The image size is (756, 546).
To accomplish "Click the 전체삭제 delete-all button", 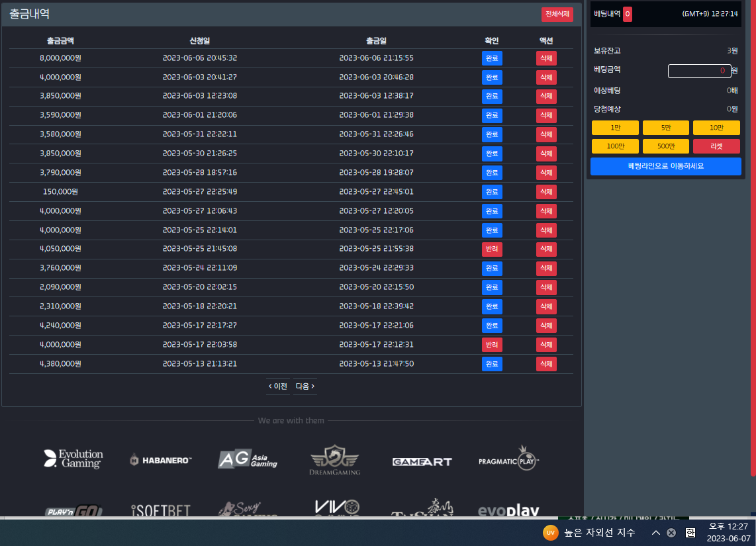I will point(557,14).
